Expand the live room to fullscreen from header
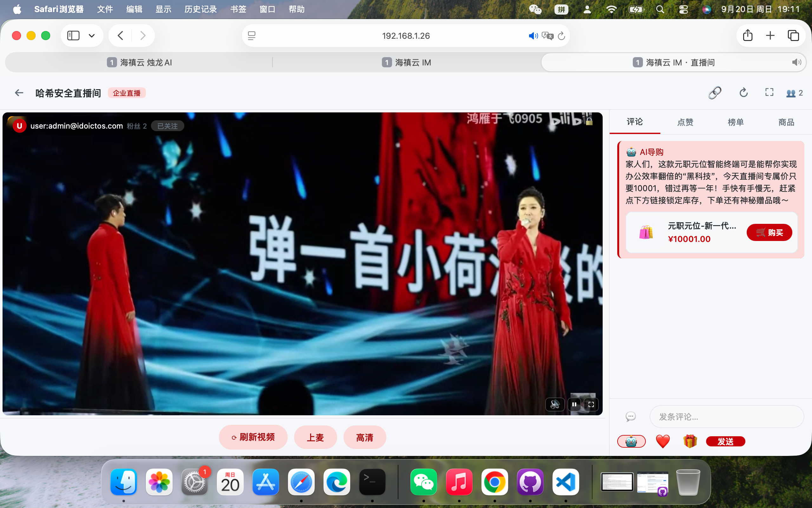Image resolution: width=812 pixels, height=508 pixels. [769, 92]
